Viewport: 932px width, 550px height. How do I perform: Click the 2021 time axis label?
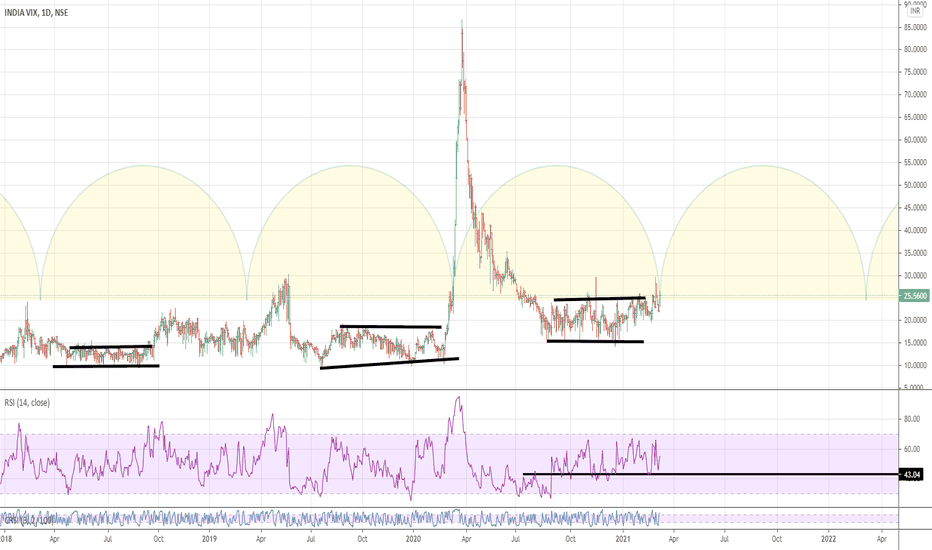pos(622,539)
